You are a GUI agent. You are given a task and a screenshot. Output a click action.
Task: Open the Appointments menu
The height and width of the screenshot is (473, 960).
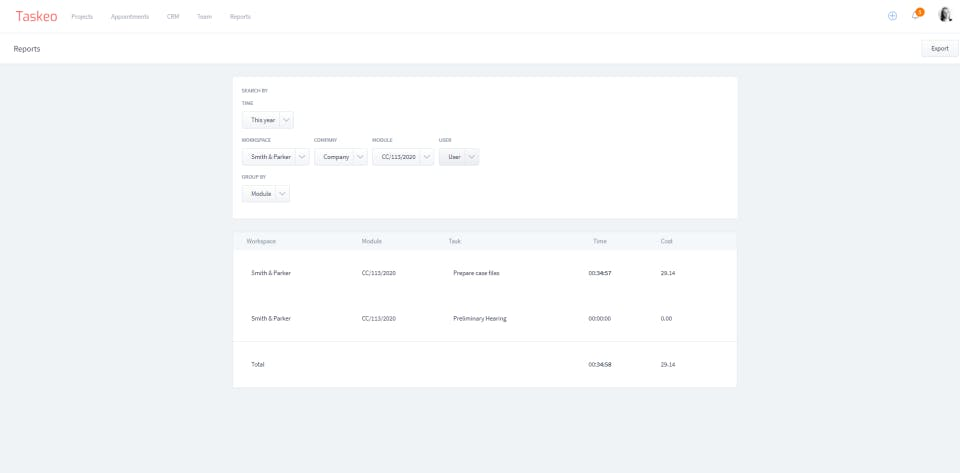[x=130, y=17]
